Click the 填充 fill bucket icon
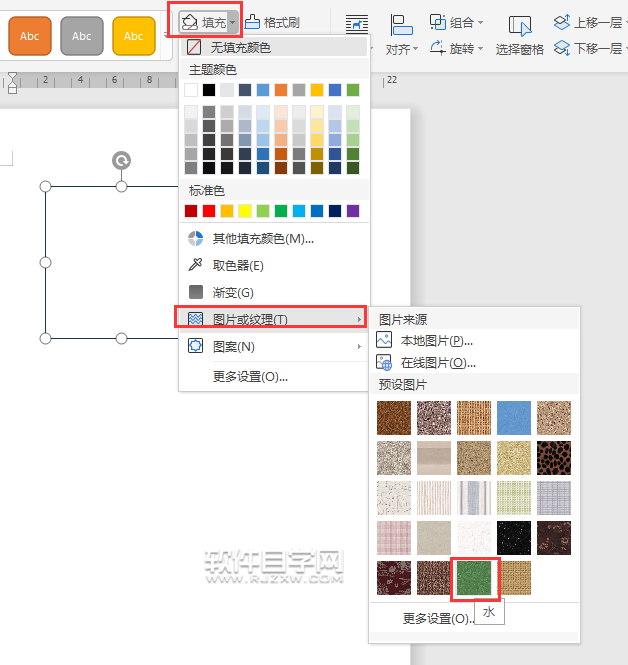Image resolution: width=628 pixels, height=665 pixels. coord(189,22)
